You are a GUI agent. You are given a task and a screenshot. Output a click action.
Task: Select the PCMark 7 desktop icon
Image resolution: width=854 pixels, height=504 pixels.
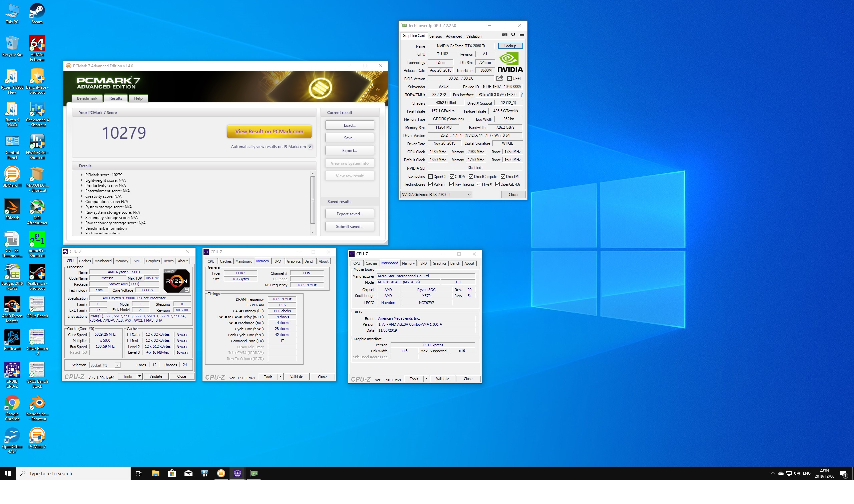click(37, 438)
